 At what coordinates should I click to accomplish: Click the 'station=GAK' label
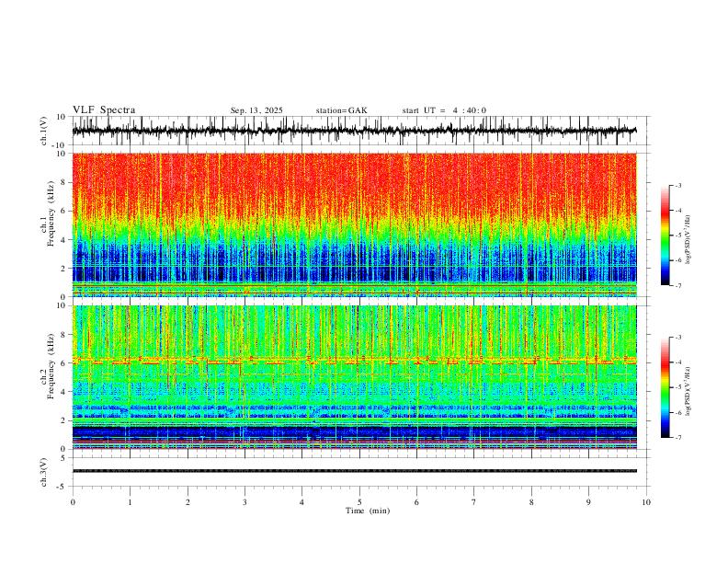point(341,110)
